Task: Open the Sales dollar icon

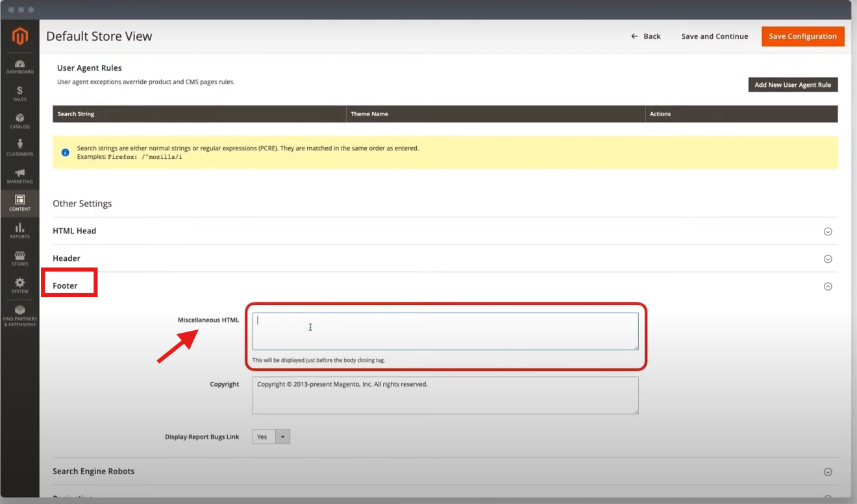Action: tap(19, 93)
